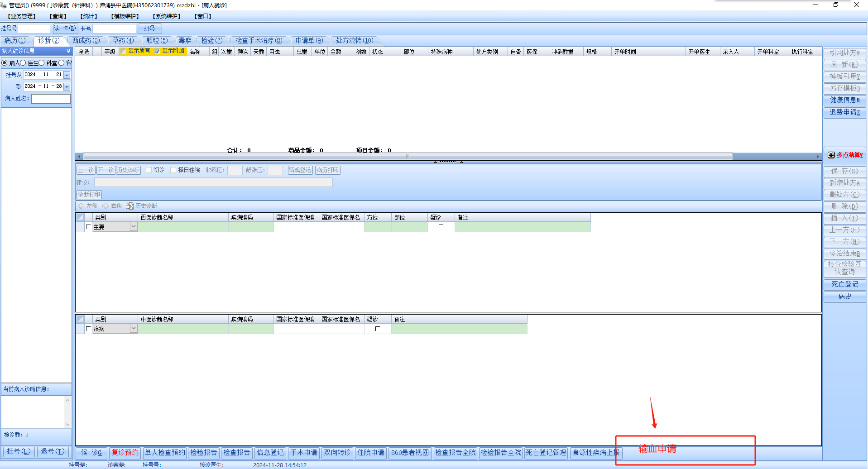Image resolution: width=868 pixels, height=469 pixels.
Task: Select the 病人 radio button
Action: pos(5,63)
